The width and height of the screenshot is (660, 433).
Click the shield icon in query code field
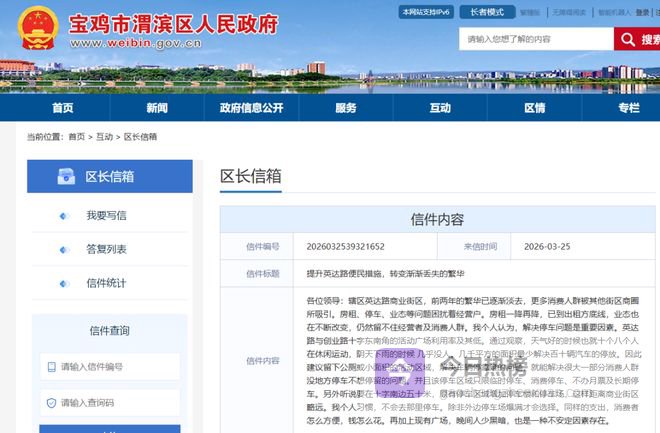pos(51,403)
